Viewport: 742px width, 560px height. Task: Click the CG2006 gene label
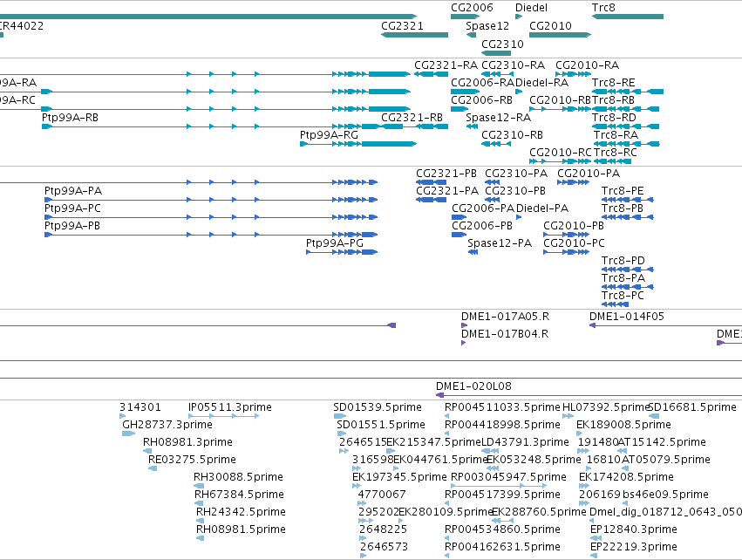click(472, 8)
